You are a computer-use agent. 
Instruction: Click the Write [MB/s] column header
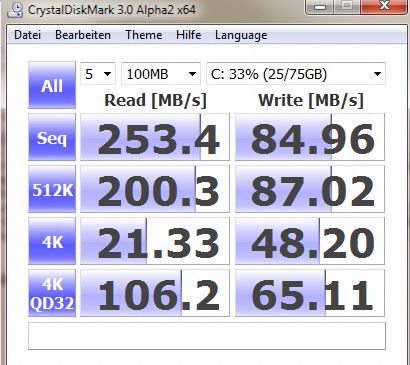[x=311, y=100]
